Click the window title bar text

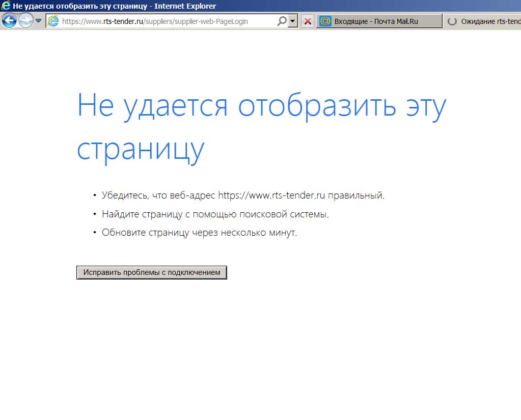115,6
